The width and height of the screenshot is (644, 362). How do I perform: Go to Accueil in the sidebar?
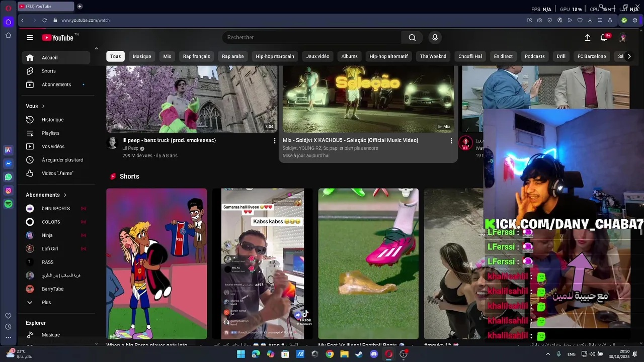coord(55,58)
